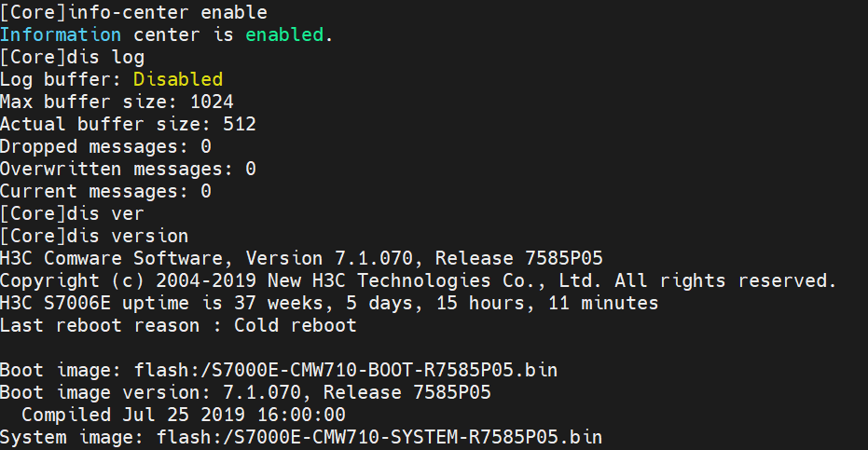Click the '[Core]dis version' command line
868x450 pixels.
point(94,237)
